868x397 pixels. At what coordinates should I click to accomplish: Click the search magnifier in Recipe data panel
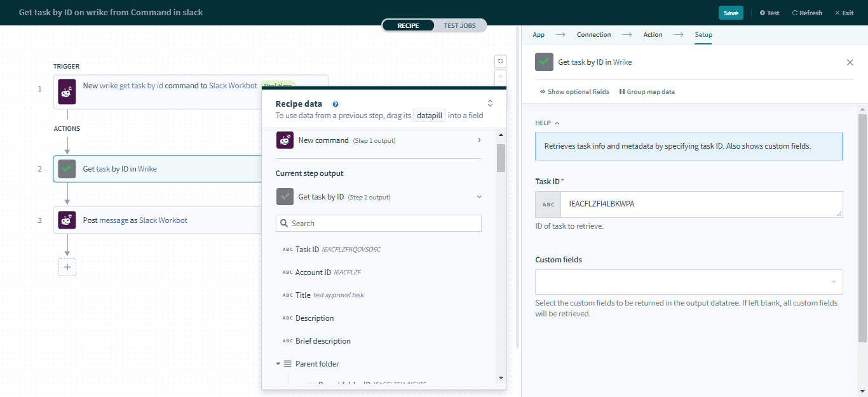pos(283,223)
